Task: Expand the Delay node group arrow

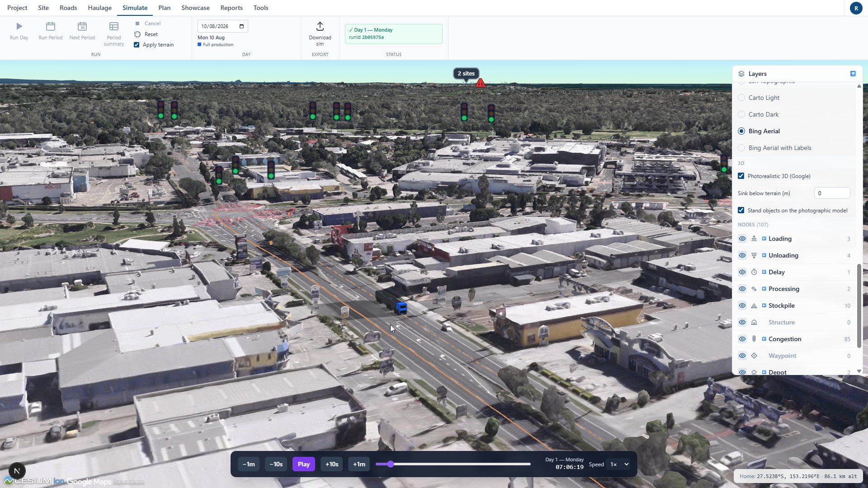Action: pyautogui.click(x=764, y=272)
